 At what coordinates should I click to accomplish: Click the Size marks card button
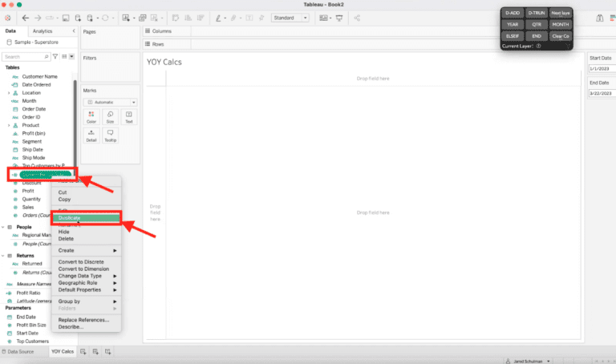tap(110, 117)
